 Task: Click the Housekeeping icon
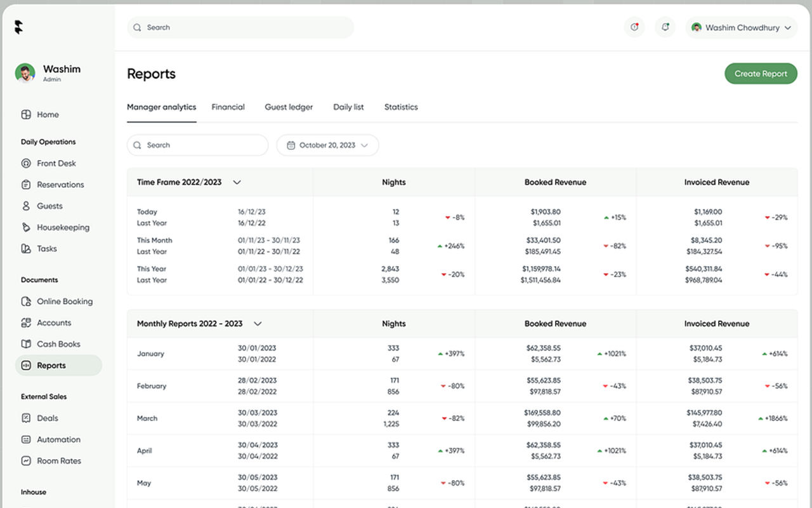pos(25,227)
